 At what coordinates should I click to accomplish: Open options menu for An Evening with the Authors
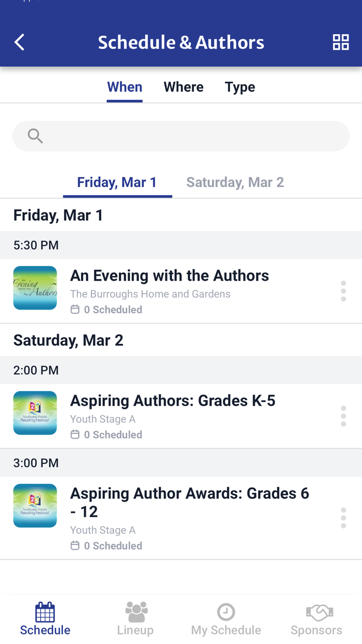(x=343, y=291)
